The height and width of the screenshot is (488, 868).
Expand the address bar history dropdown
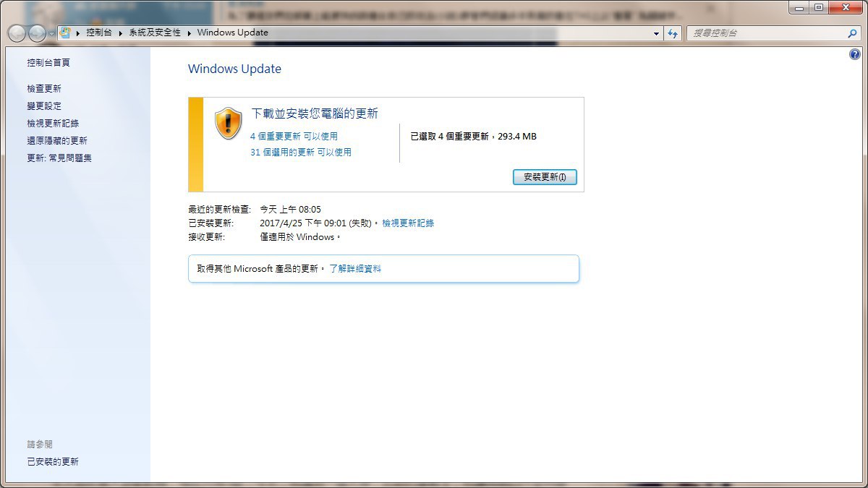[x=656, y=33]
